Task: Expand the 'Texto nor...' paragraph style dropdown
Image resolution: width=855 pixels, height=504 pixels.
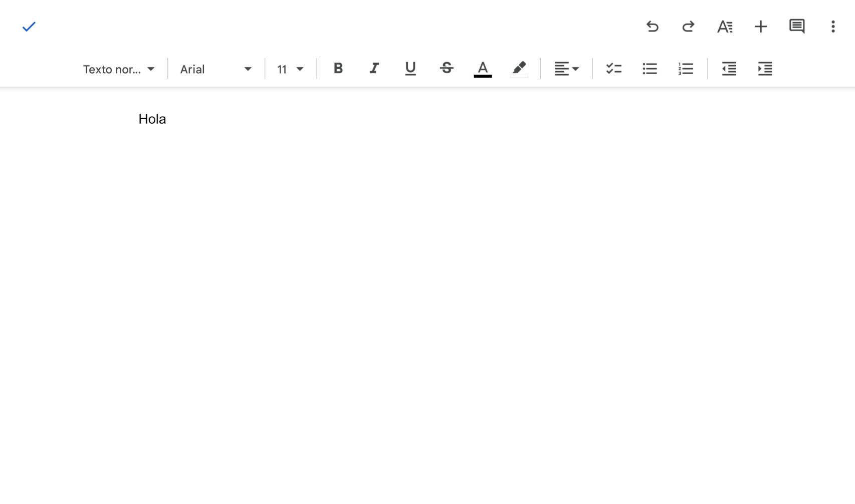Action: tap(119, 69)
